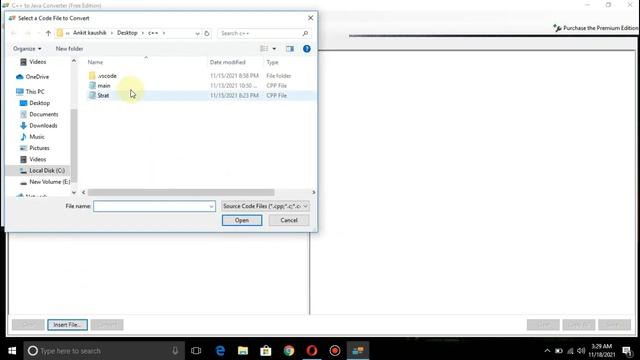Screen dimensions: 640x360
Task: Sort files by Date modified column
Action: coord(227,62)
